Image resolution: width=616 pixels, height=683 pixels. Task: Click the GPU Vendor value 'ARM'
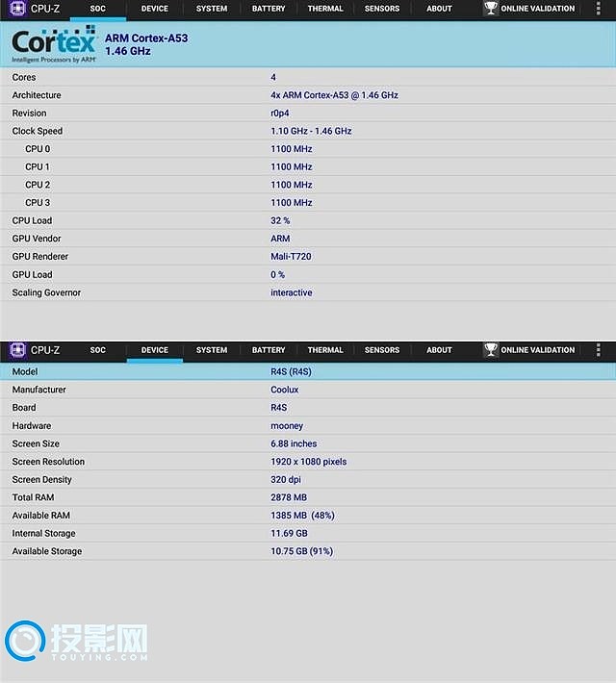(x=280, y=239)
